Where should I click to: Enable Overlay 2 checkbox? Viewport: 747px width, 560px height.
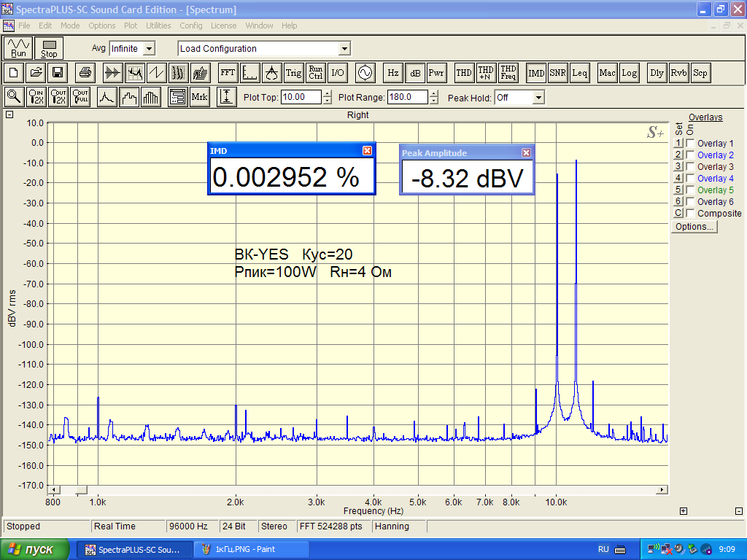(690, 155)
